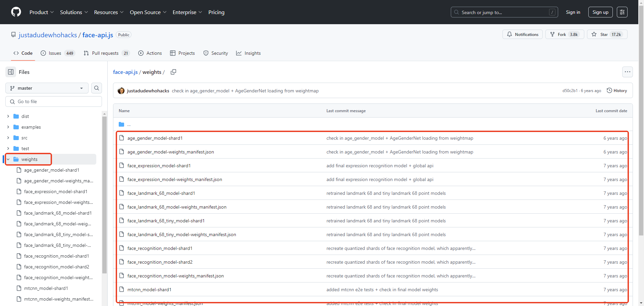Open the mtcnn_model-shard1 commit message

point(382,290)
